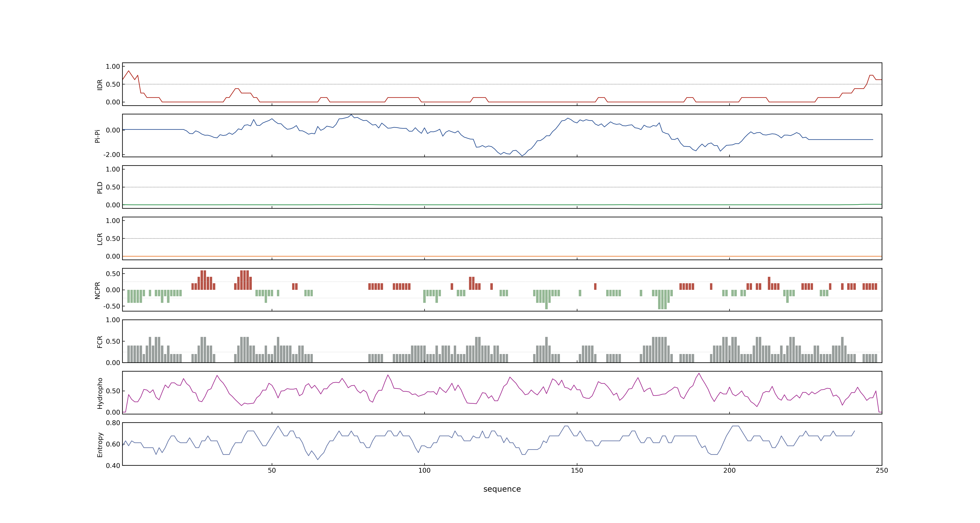This screenshot has height=523, width=980.
Task: Click the 0.50 tick on PLD axis
Action: point(113,187)
